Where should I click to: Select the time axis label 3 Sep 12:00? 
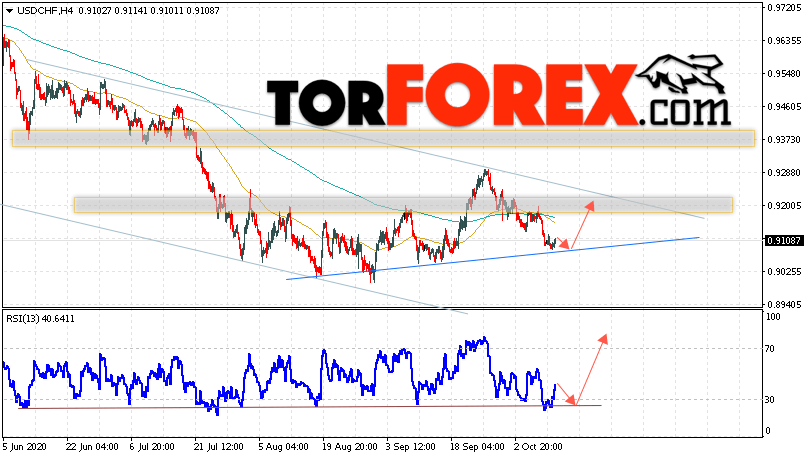(x=411, y=446)
